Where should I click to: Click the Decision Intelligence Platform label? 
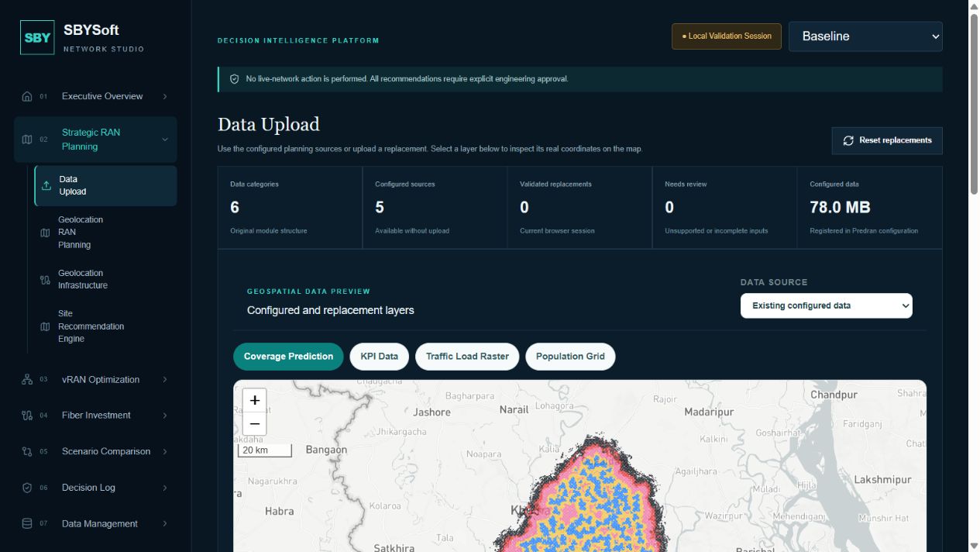click(x=298, y=40)
